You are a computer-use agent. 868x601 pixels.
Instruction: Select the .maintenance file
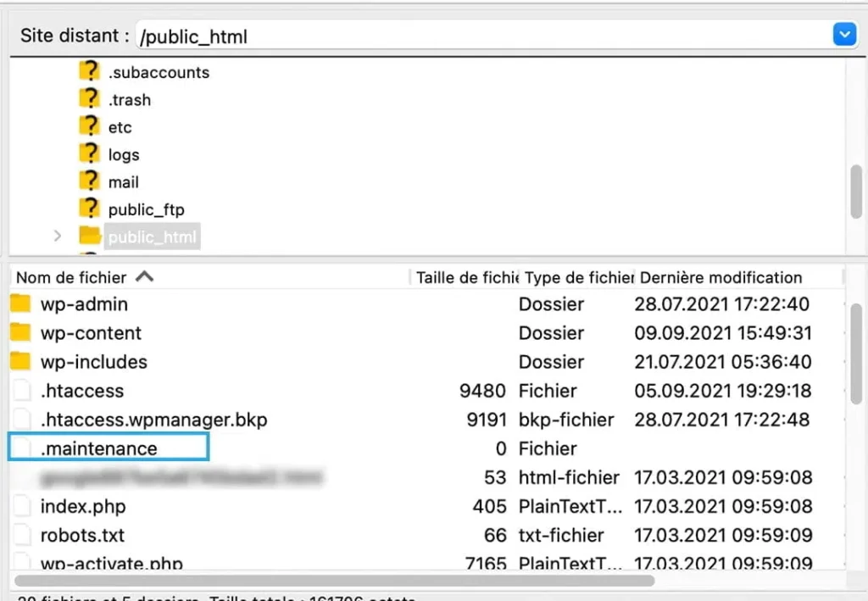pos(99,448)
